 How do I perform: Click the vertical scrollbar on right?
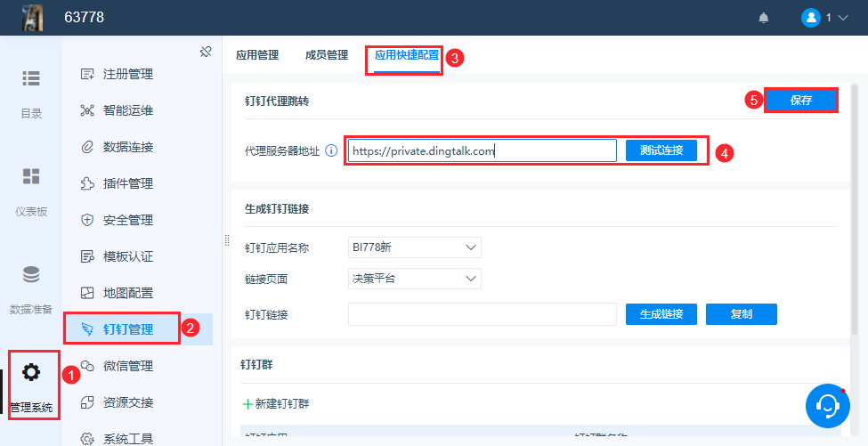pos(855,210)
